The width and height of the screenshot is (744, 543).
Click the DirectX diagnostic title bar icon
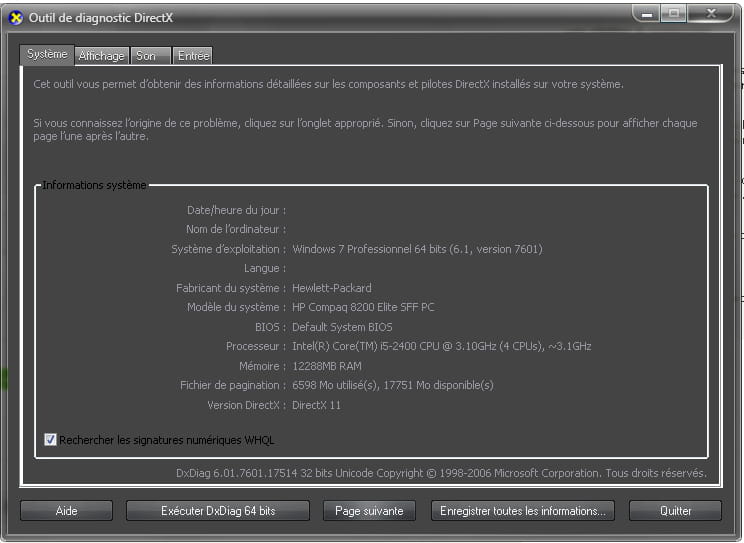pyautogui.click(x=16, y=18)
